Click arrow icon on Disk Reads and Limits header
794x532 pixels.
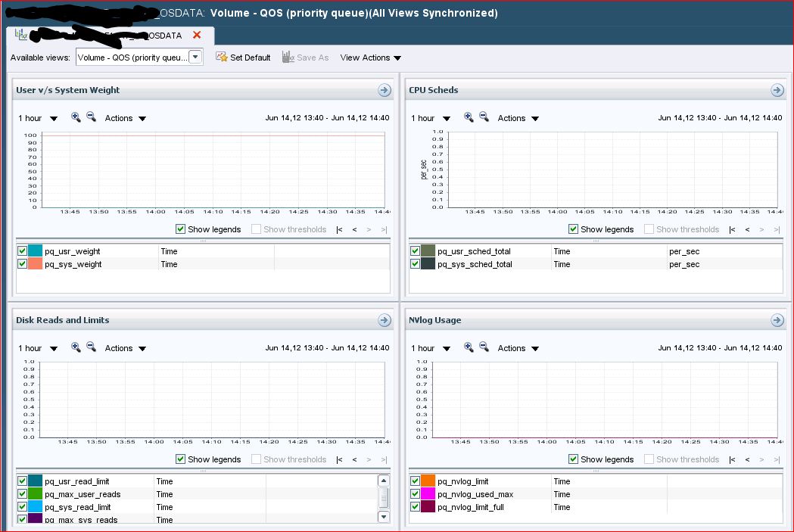coord(384,320)
